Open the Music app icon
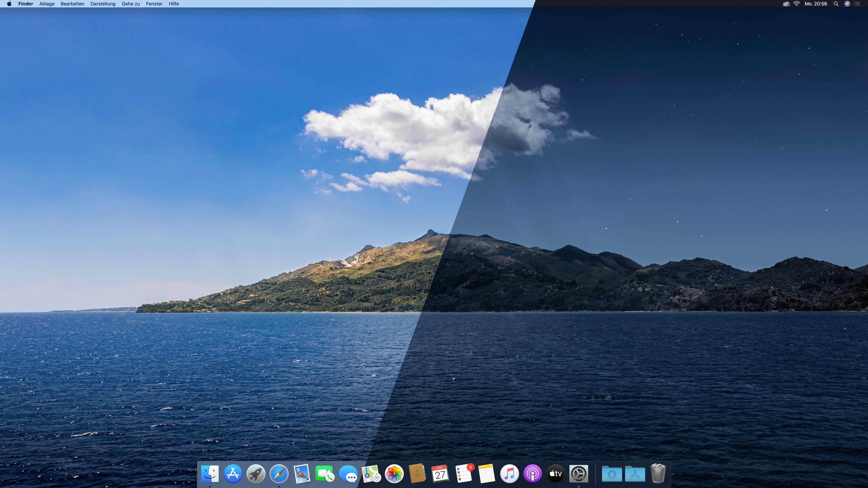The width and height of the screenshot is (868, 488). coord(509,474)
